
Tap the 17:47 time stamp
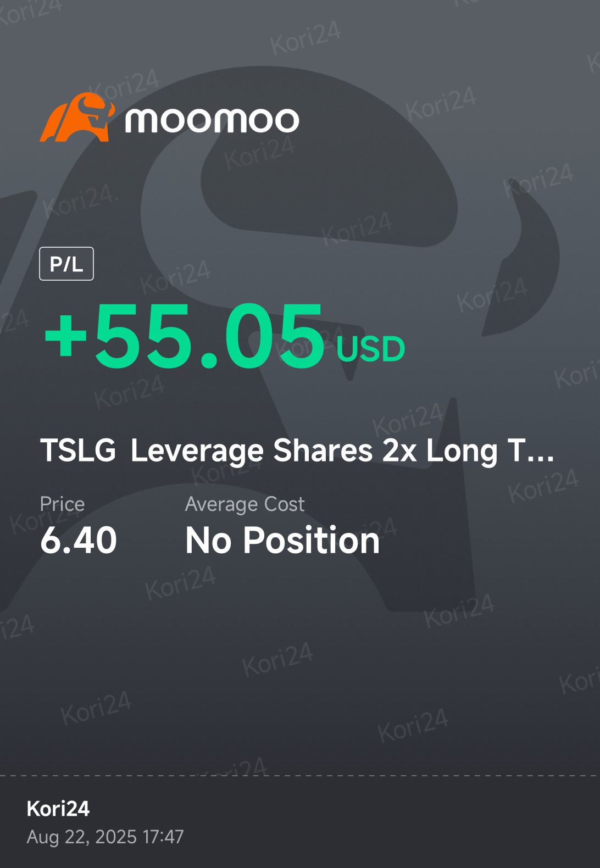[163, 837]
